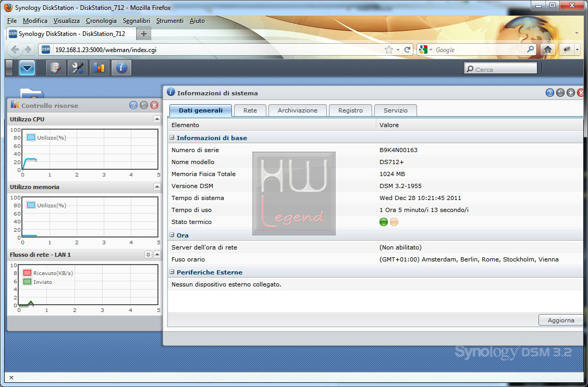Click the blue Utilizzo(%) swatch in CPU chart
This screenshot has width=588, height=387.
(31, 138)
